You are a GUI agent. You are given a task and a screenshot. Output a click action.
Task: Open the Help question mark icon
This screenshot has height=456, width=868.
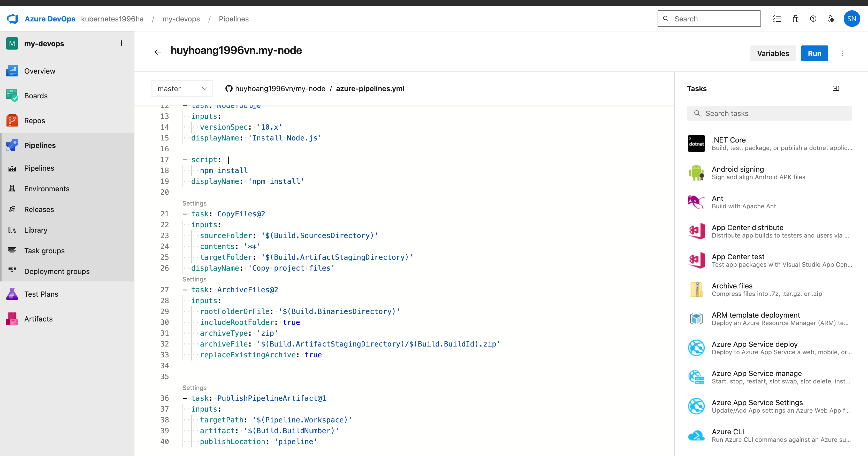point(813,19)
